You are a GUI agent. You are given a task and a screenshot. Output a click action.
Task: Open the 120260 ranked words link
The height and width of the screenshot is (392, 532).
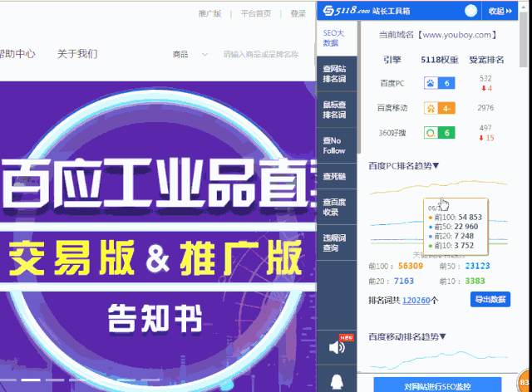point(416,301)
